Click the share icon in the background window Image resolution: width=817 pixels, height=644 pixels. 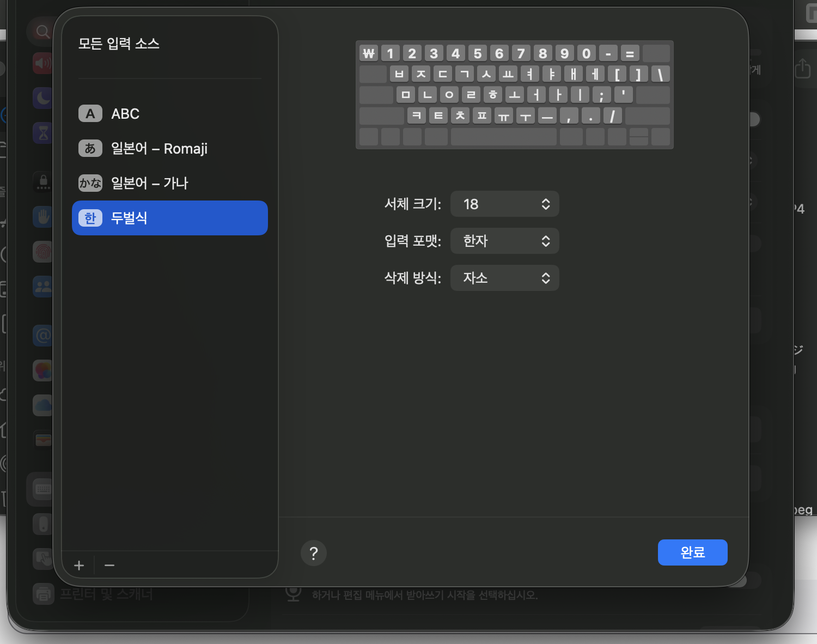point(802,69)
